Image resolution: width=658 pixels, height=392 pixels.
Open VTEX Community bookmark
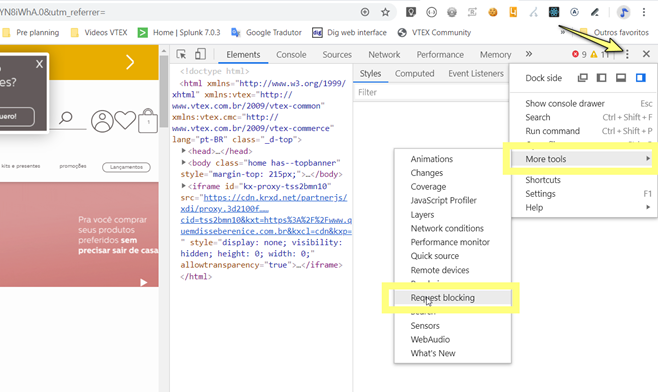point(434,32)
